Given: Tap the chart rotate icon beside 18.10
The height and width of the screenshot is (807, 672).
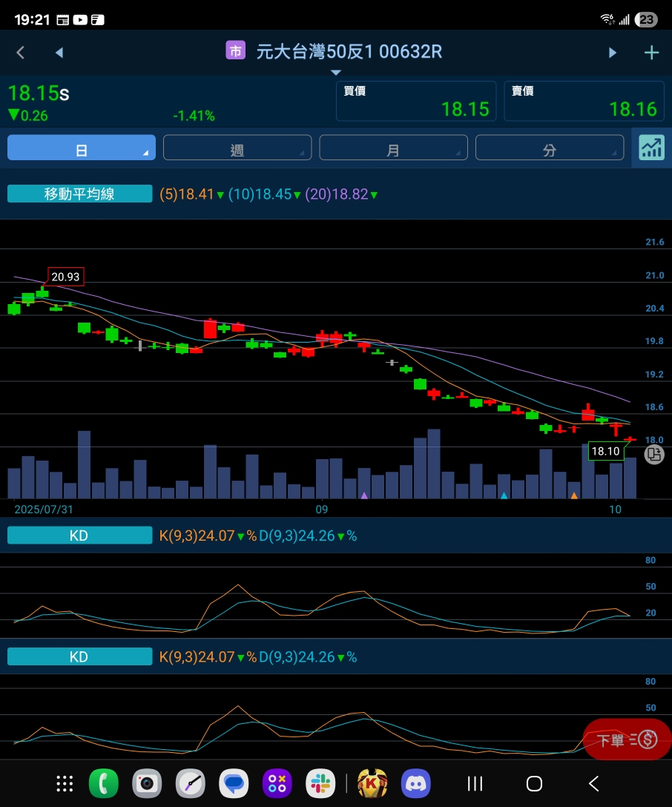Looking at the screenshot, I should click(x=653, y=455).
